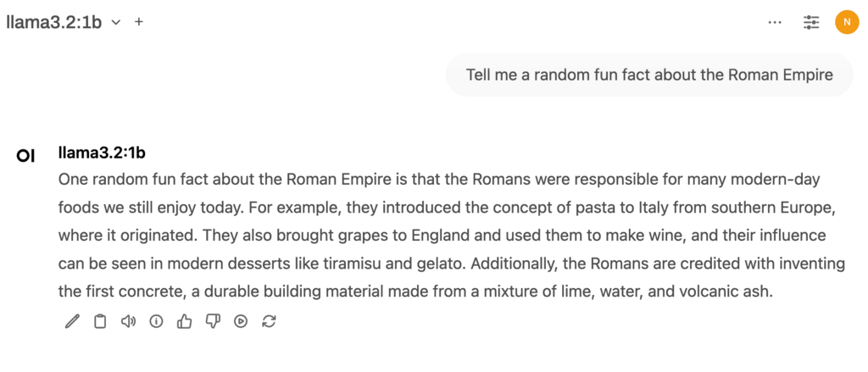Continue the response with the play-circle icon
This screenshot has height=372, width=868.
point(241,321)
